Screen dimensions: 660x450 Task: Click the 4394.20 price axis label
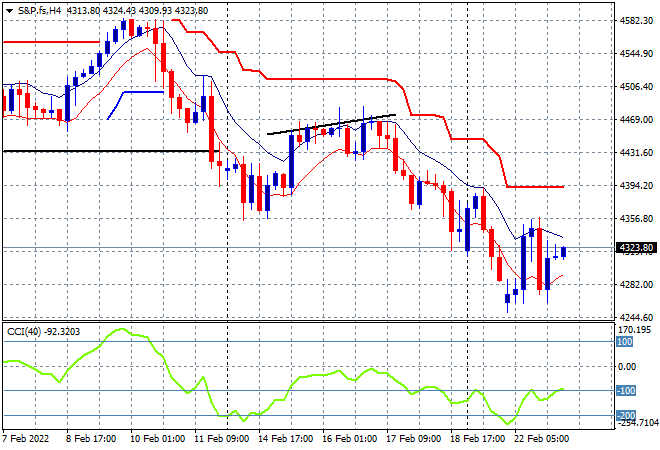636,186
